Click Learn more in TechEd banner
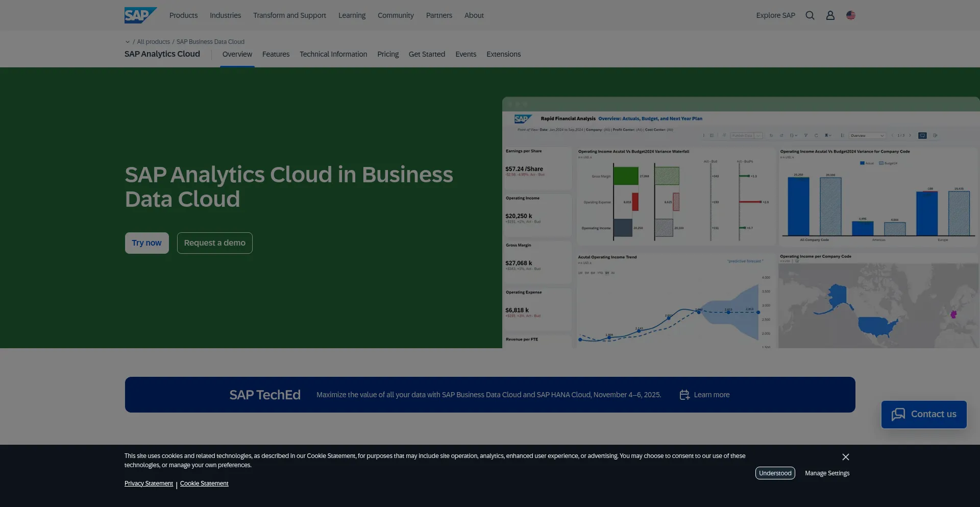Image resolution: width=980 pixels, height=507 pixels. (x=712, y=395)
